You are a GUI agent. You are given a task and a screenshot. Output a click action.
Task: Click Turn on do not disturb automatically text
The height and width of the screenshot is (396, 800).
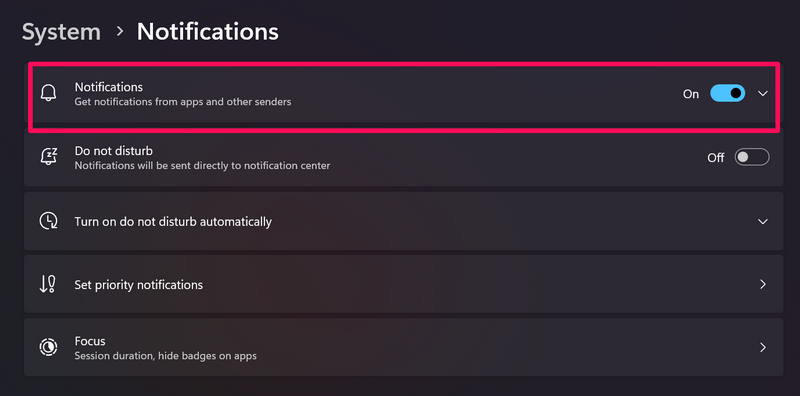pos(173,222)
